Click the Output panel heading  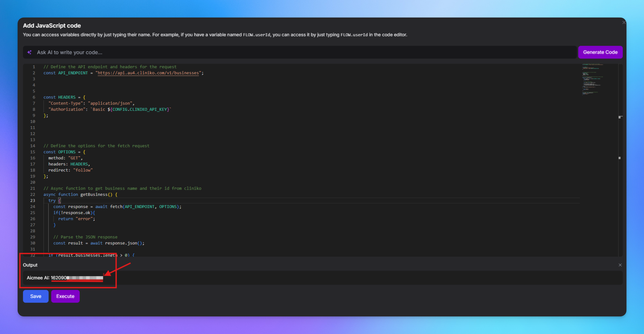(x=30, y=265)
